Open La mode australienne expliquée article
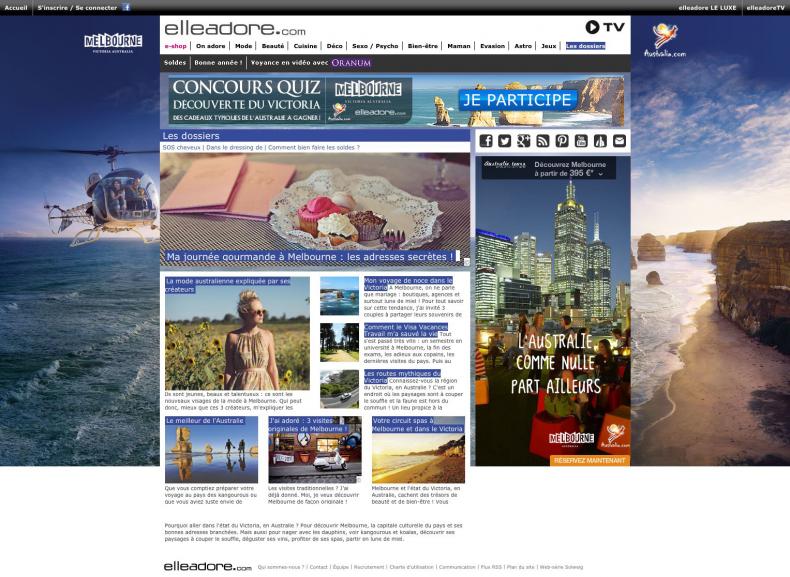 coord(228,285)
